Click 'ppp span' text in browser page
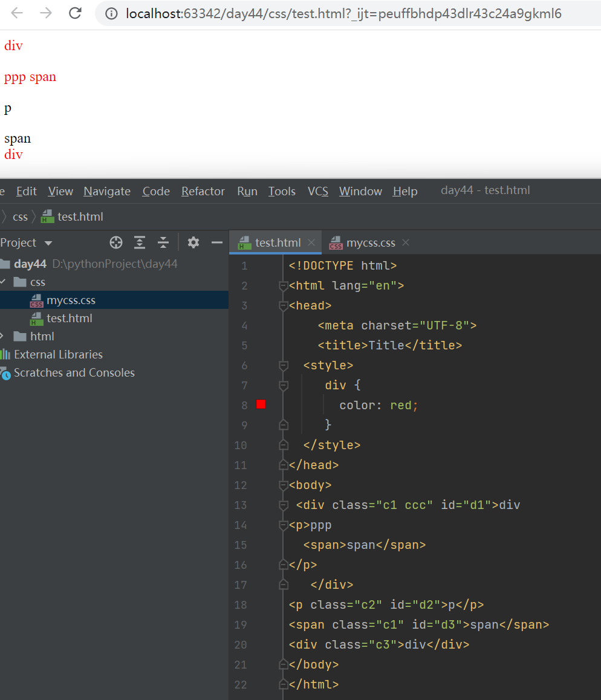Viewport: 601px width, 700px height. coord(30,77)
